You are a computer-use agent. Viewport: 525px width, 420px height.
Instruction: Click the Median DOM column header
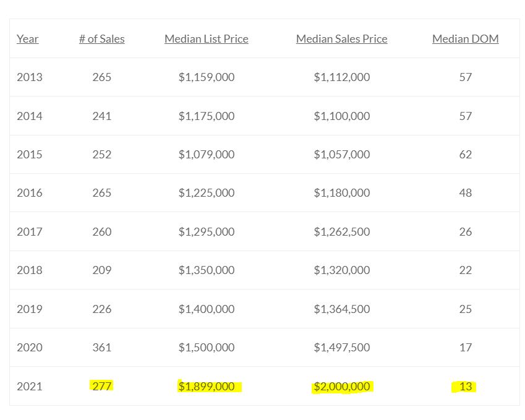click(466, 39)
